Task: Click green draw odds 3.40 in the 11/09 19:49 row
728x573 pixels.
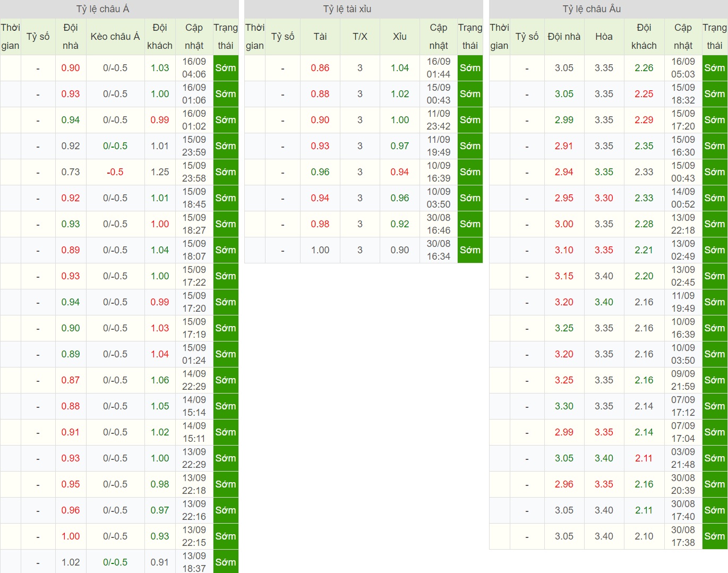Action: click(x=604, y=302)
